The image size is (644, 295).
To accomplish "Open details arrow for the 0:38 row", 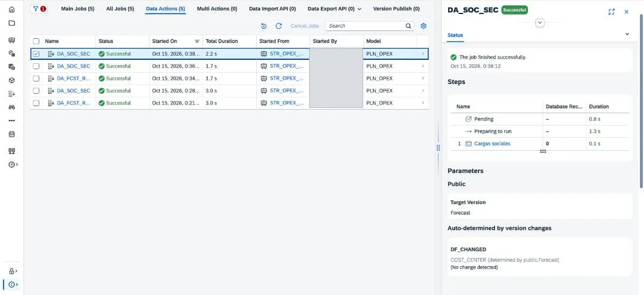I will tap(423, 54).
